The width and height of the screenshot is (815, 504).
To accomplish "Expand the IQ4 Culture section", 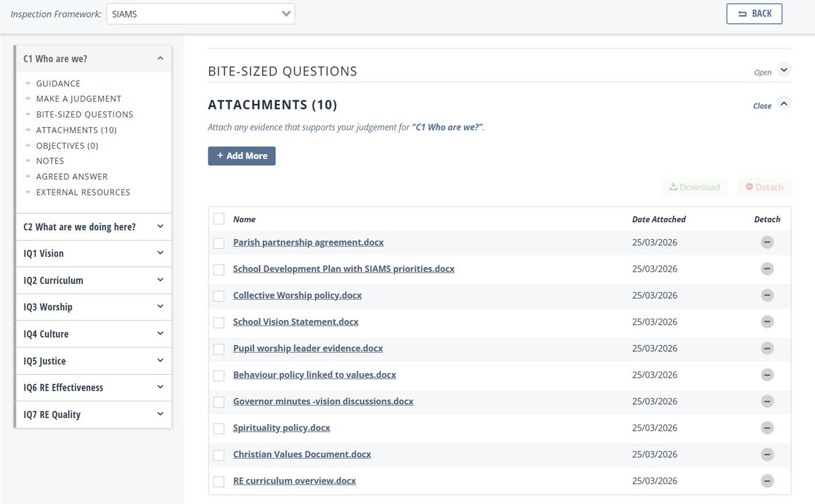I will click(93, 334).
